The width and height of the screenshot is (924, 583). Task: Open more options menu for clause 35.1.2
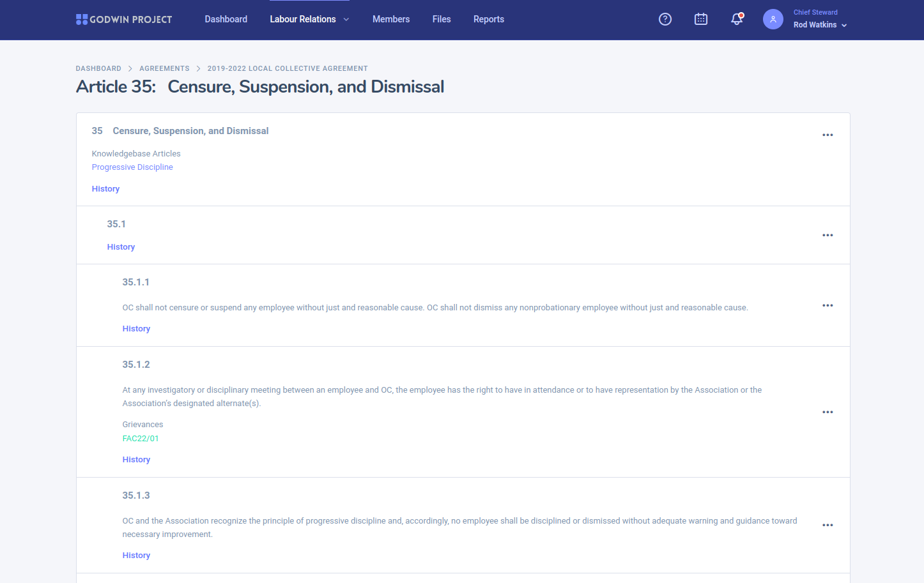click(828, 412)
